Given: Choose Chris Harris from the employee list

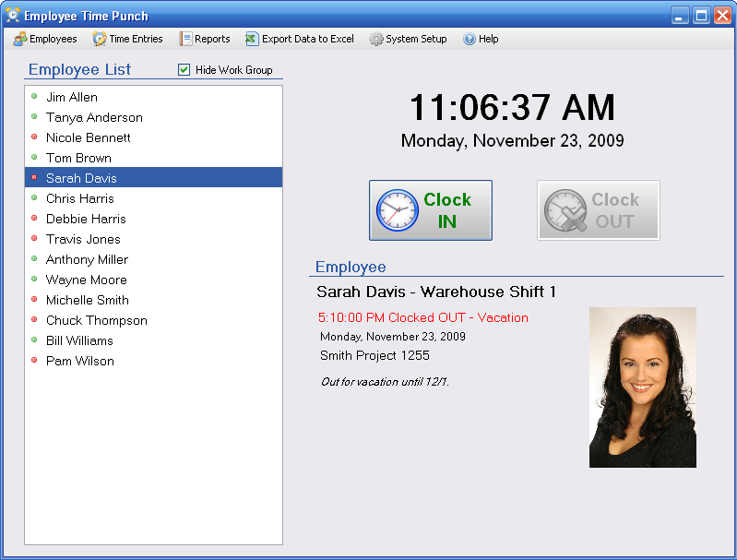Looking at the screenshot, I should 80,198.
